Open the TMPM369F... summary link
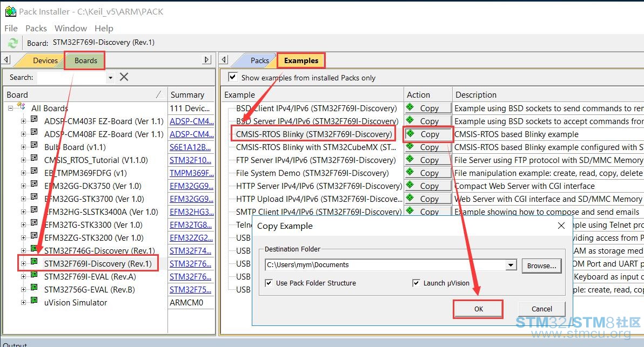Screen dimensions: 644x347 pos(191,173)
